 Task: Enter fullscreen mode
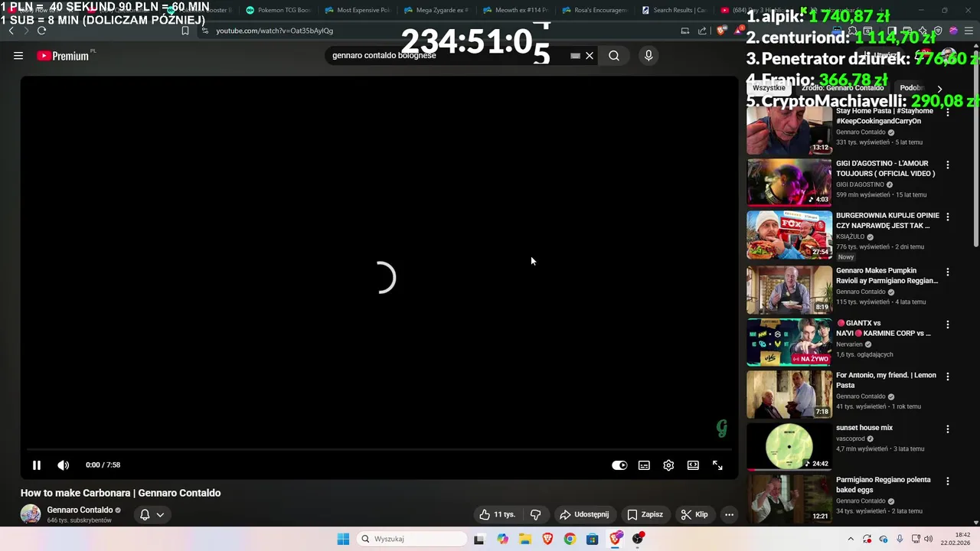click(x=717, y=465)
